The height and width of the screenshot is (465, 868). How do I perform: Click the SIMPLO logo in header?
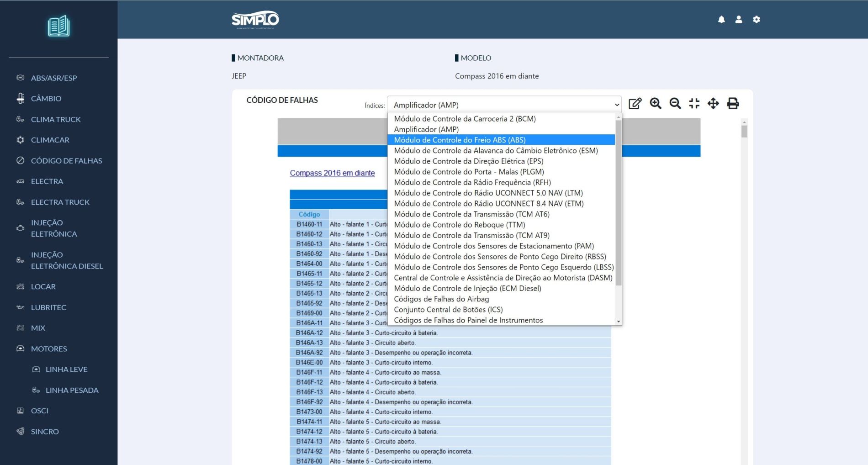pos(255,20)
